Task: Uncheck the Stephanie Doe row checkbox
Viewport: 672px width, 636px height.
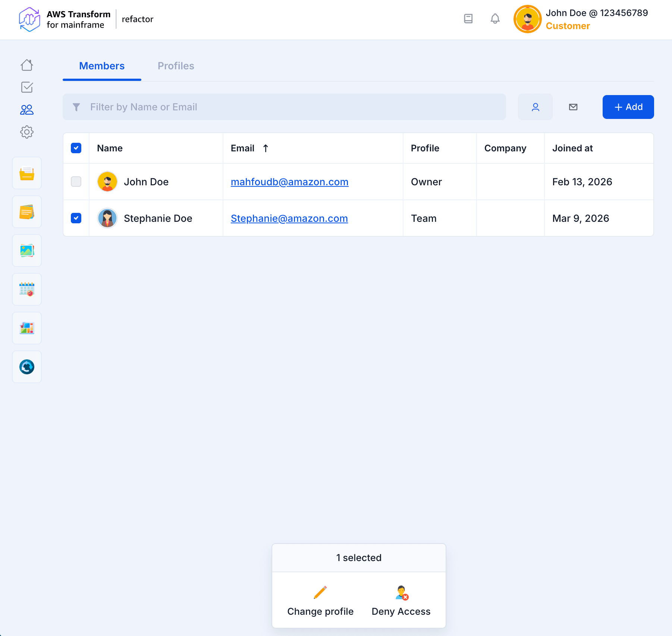Action: pyautogui.click(x=76, y=218)
